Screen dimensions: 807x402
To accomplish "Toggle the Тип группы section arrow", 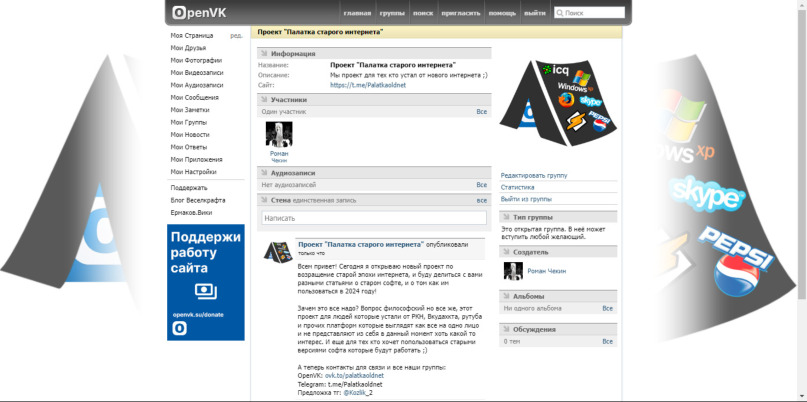I will point(506,217).
